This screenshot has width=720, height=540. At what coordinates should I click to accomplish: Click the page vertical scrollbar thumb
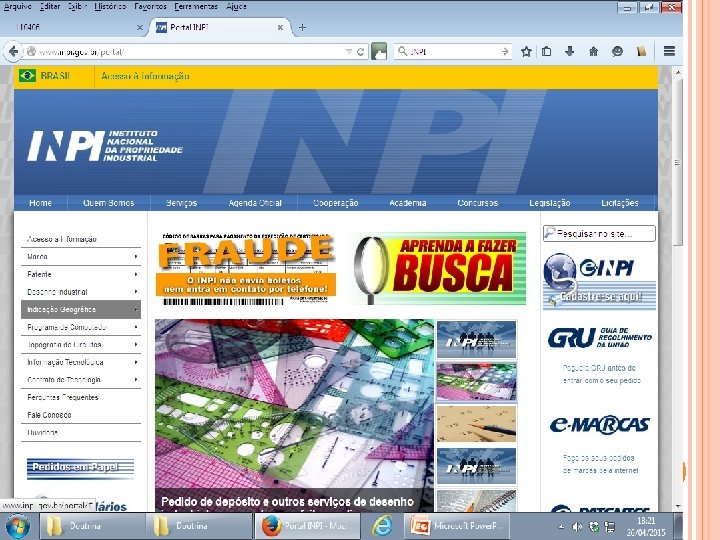[x=678, y=163]
